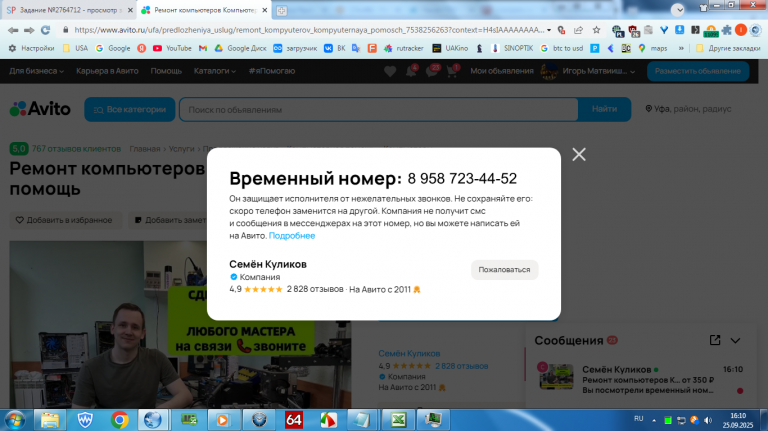Open the shopping cart icon
The height and width of the screenshot is (431, 768).
tap(453, 72)
